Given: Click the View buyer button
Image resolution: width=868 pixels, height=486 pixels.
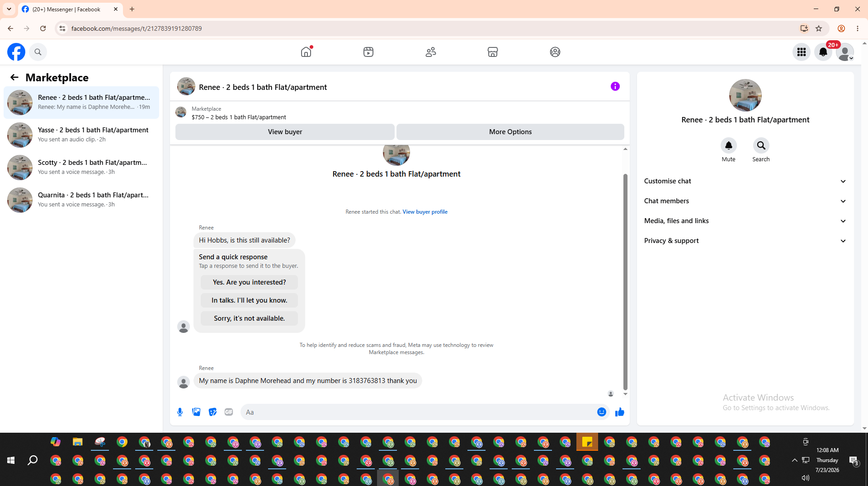Looking at the screenshot, I should point(285,132).
